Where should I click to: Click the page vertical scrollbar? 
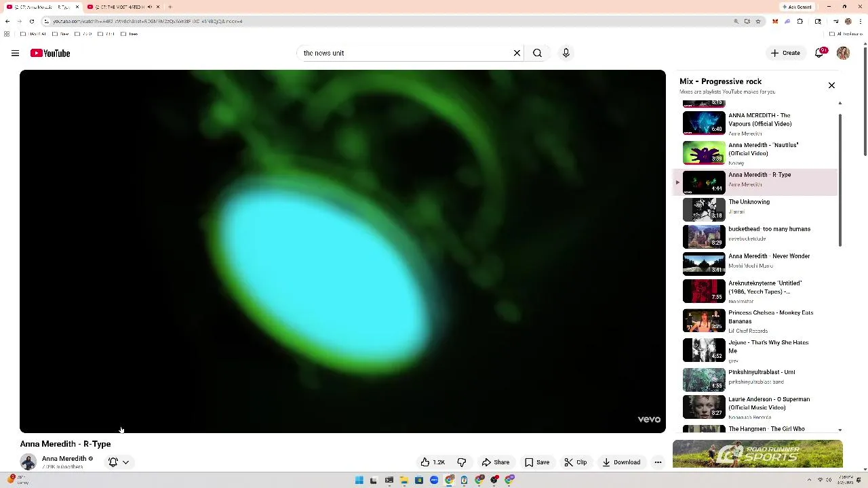[x=865, y=102]
